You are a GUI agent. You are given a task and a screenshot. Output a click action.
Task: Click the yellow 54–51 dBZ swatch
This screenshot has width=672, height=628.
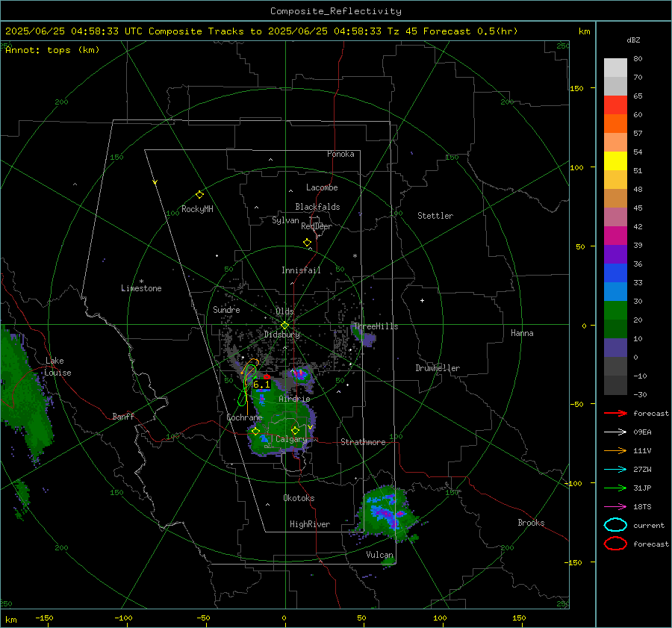pyautogui.click(x=615, y=161)
